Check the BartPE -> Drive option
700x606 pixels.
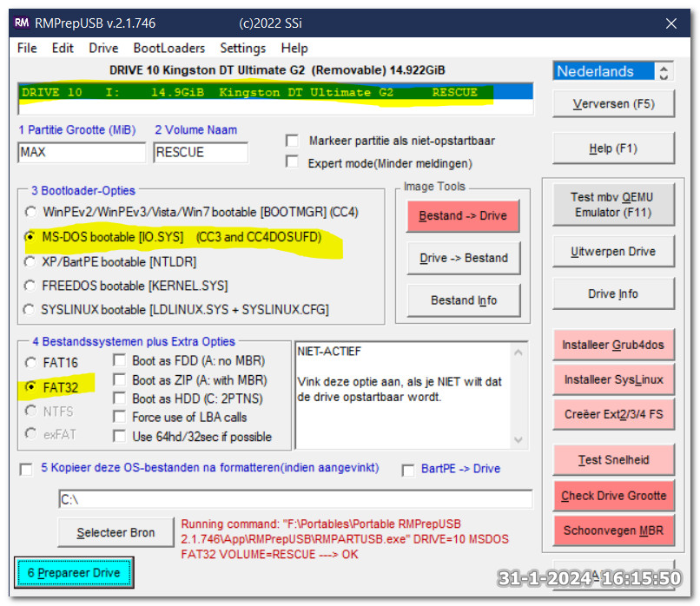click(408, 471)
